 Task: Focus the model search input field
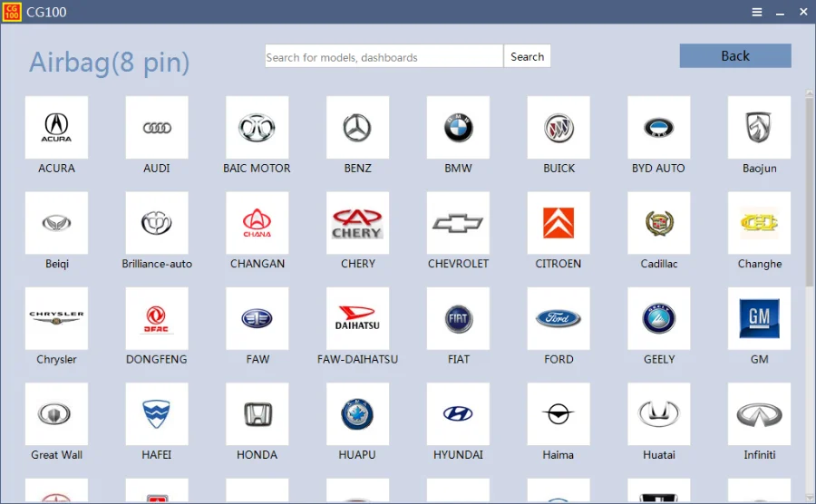click(384, 56)
